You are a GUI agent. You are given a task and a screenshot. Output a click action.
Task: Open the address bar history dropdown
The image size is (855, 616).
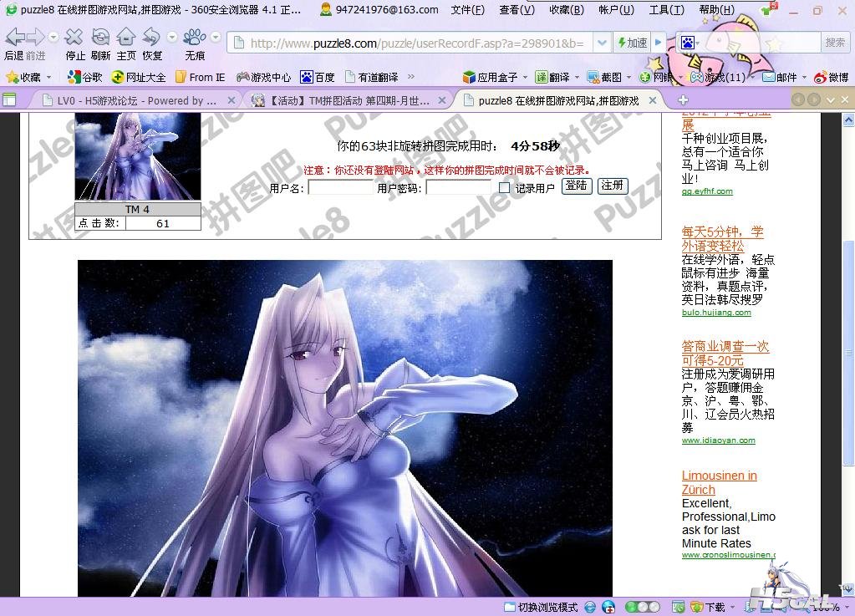602,43
